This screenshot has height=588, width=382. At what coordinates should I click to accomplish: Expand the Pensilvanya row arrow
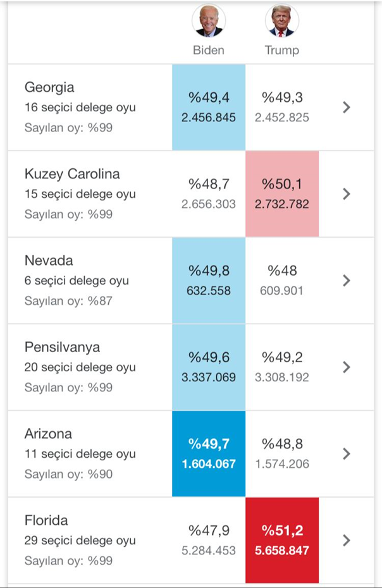coord(346,367)
